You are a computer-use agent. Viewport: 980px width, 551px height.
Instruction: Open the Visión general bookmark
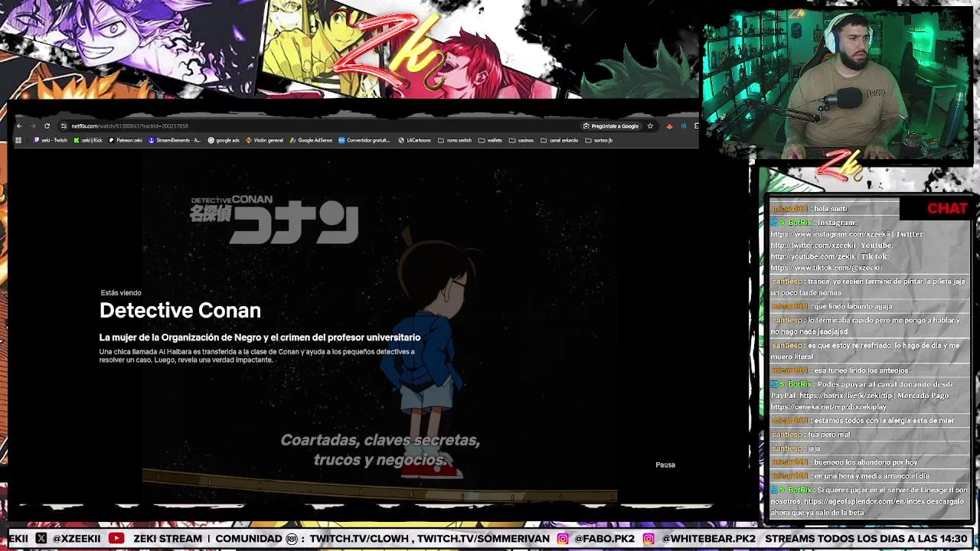265,140
